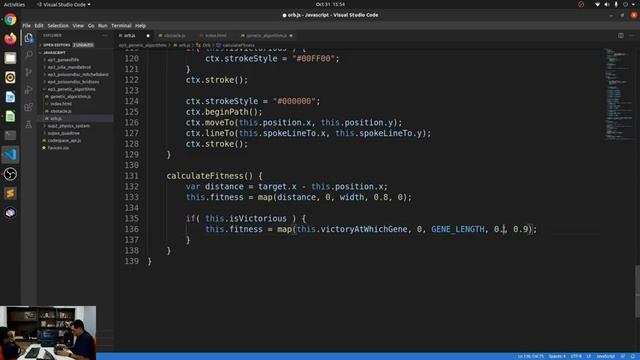Click the UTF-8 encoding status item
The height and width of the screenshot is (360, 640).
(x=576, y=356)
